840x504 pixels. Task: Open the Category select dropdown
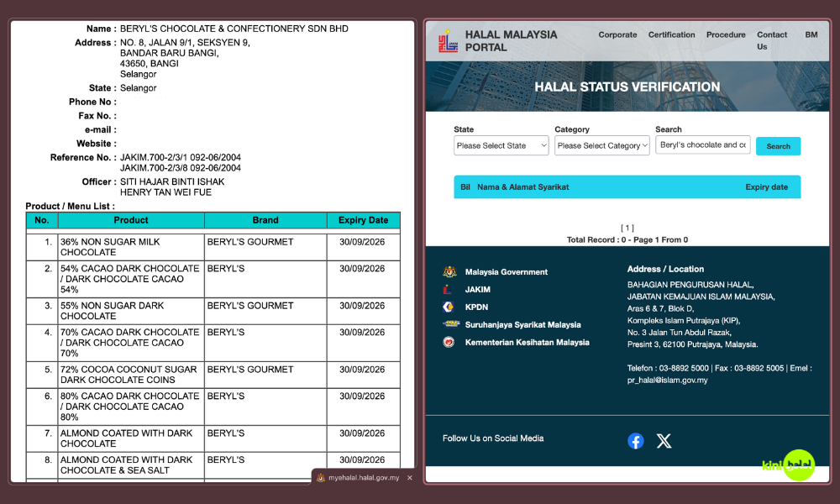[x=602, y=146]
